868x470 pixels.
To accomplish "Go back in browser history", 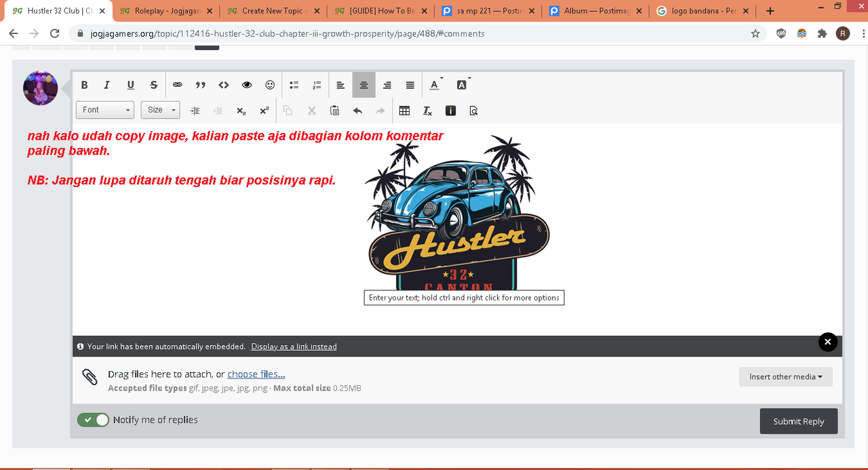I will click(14, 33).
